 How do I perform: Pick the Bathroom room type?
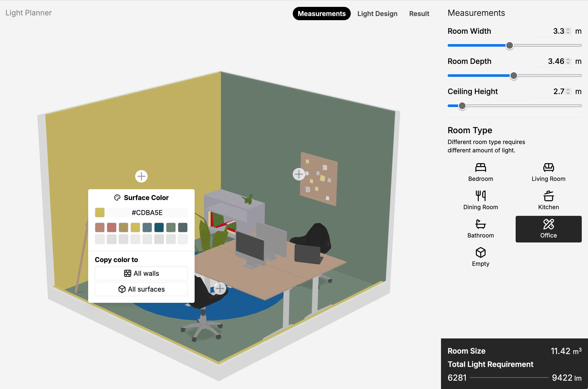pyautogui.click(x=481, y=229)
